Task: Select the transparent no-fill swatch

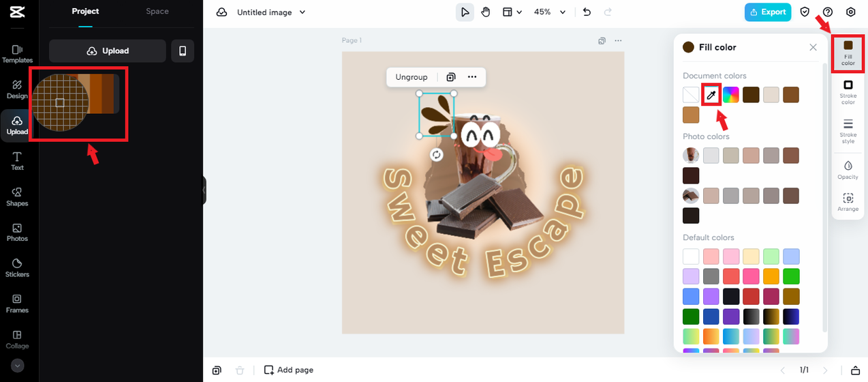Action: 691,95
